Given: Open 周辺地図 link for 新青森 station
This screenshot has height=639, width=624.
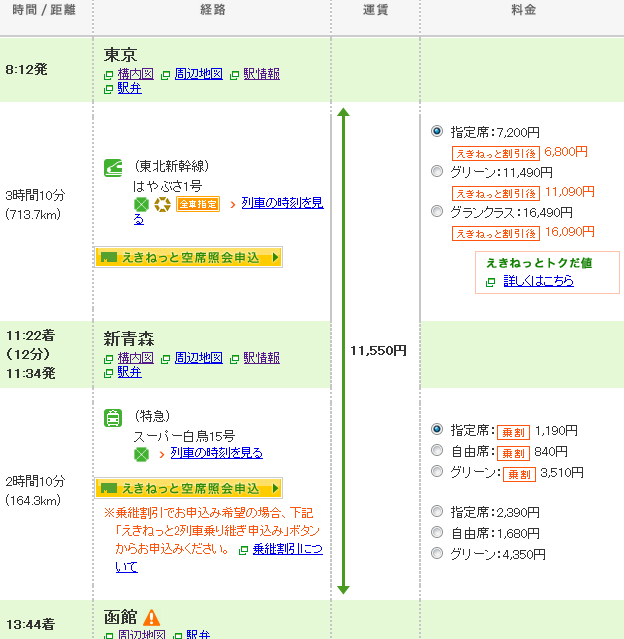Looking at the screenshot, I should [x=198, y=358].
